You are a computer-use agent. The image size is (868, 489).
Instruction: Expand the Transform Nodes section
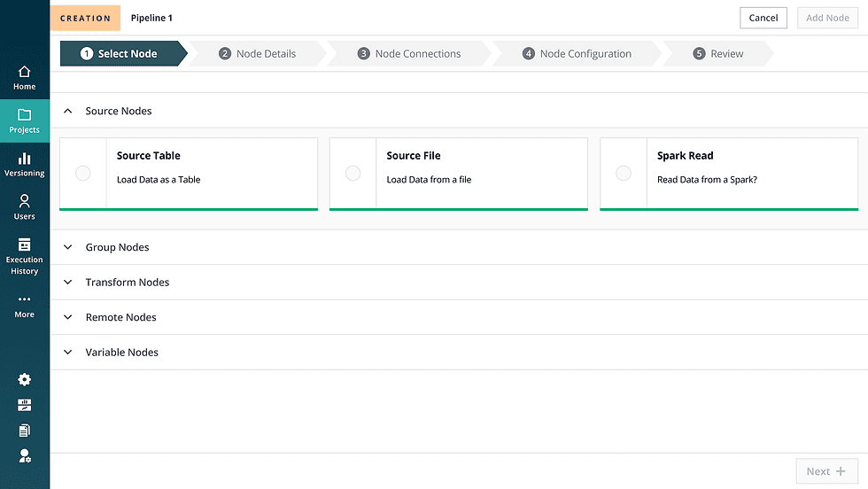(67, 282)
